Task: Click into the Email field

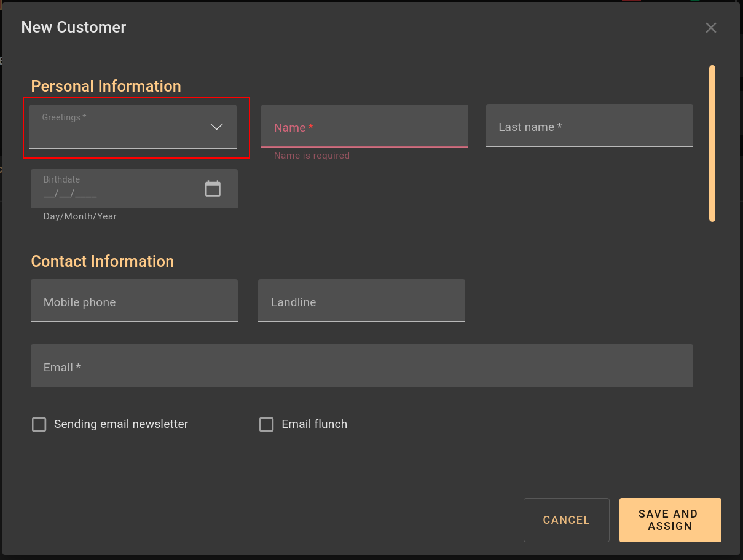Action: click(x=361, y=366)
